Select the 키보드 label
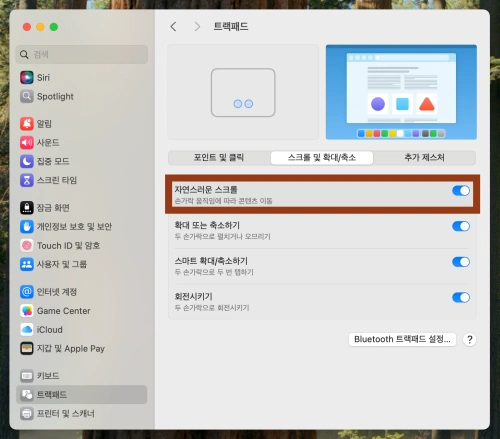This screenshot has width=500, height=439. coord(48,376)
